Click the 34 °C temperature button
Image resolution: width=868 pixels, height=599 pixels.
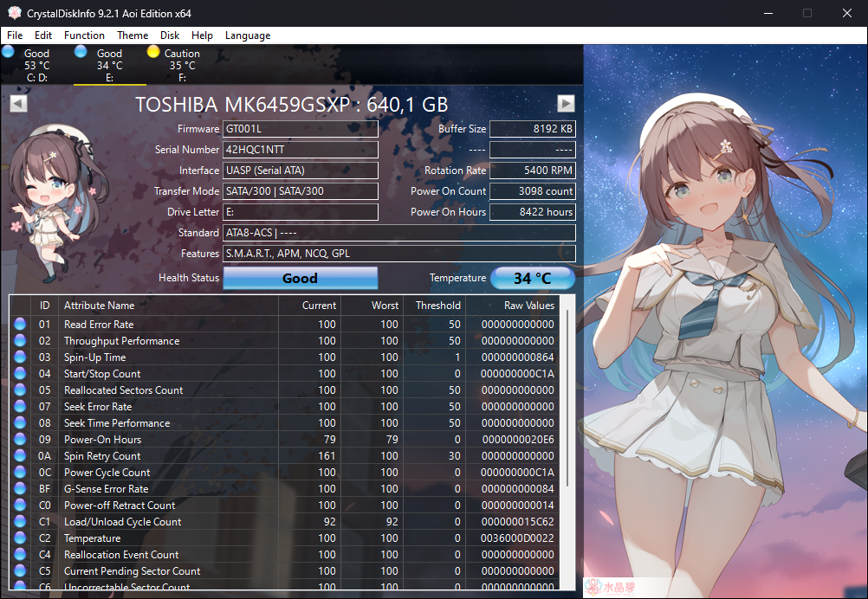[532, 278]
